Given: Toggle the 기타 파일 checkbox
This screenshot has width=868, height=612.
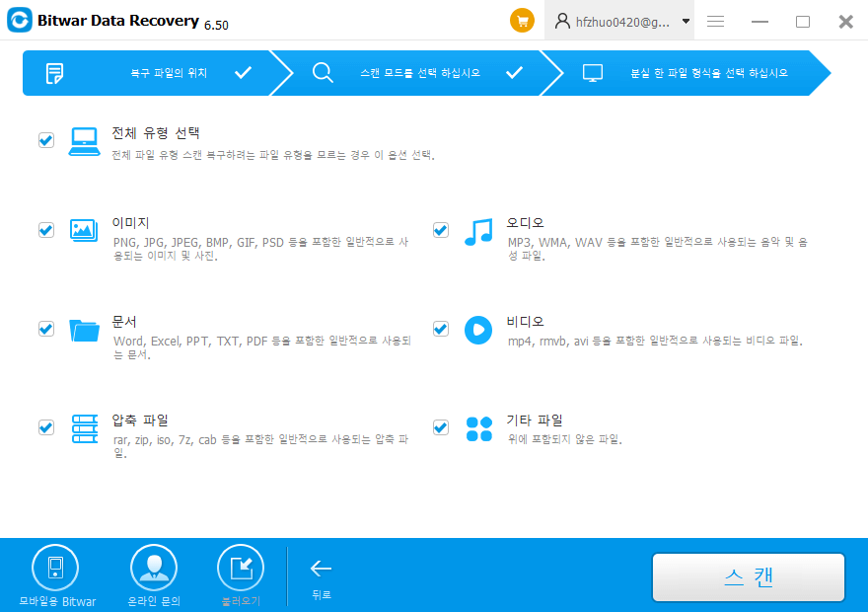Looking at the screenshot, I should tap(441, 427).
